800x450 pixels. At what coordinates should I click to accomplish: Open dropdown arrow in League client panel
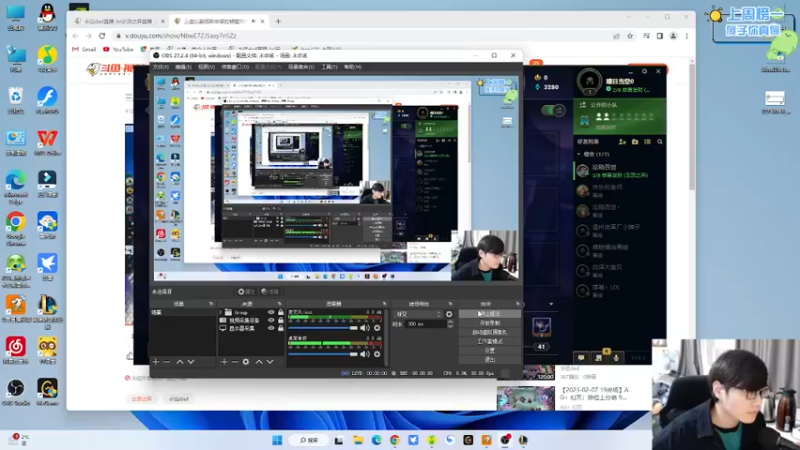551,304
